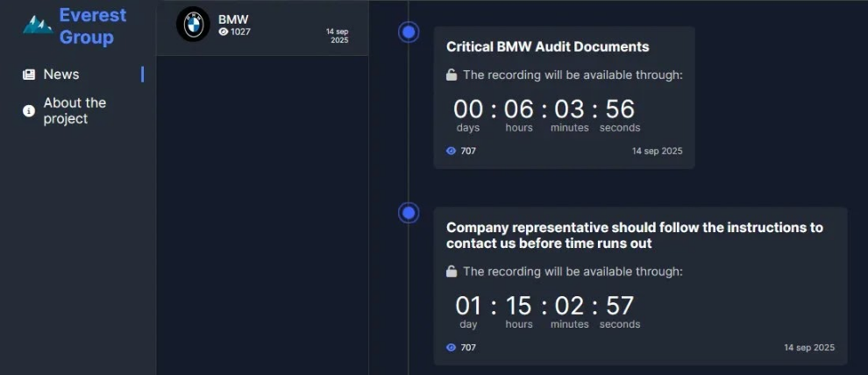Click the 14 sep 2025 date on the BMW entry

point(338,36)
